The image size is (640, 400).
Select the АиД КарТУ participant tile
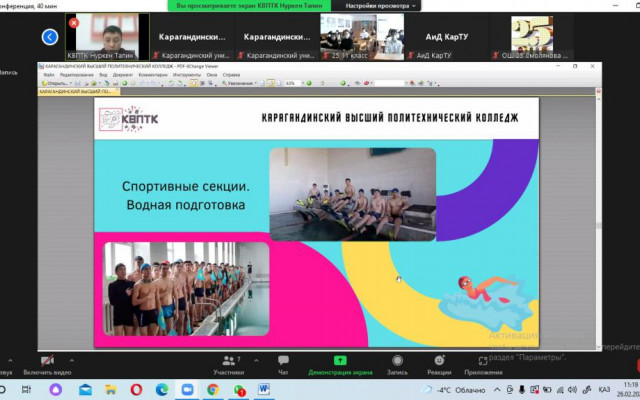coord(447,37)
